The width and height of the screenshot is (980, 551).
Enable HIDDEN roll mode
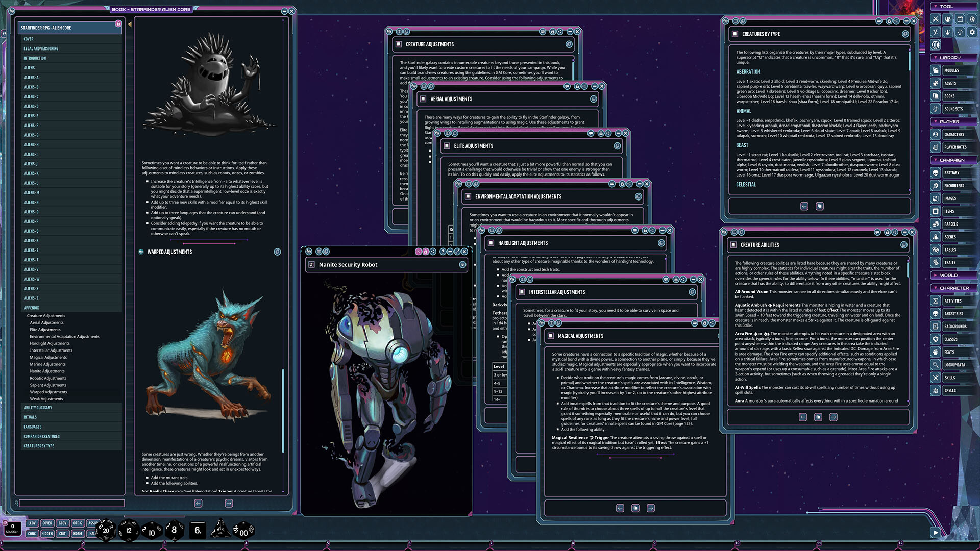[x=47, y=534]
